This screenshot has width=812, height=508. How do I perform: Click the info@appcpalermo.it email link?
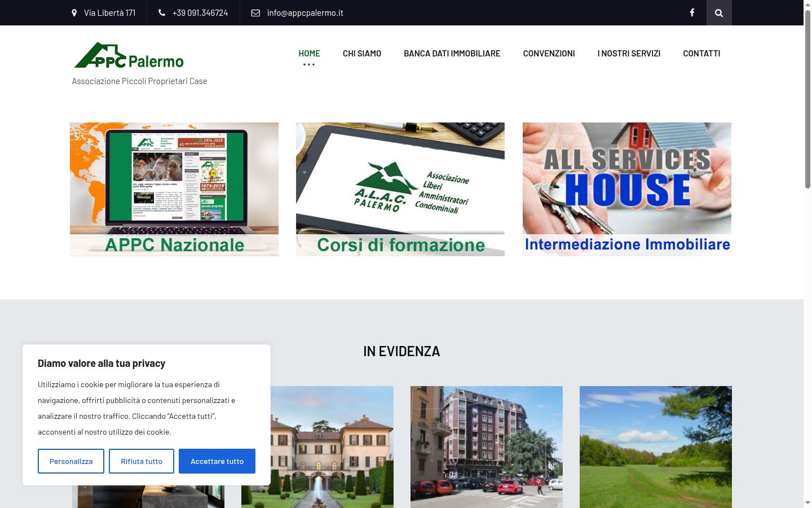click(x=305, y=12)
